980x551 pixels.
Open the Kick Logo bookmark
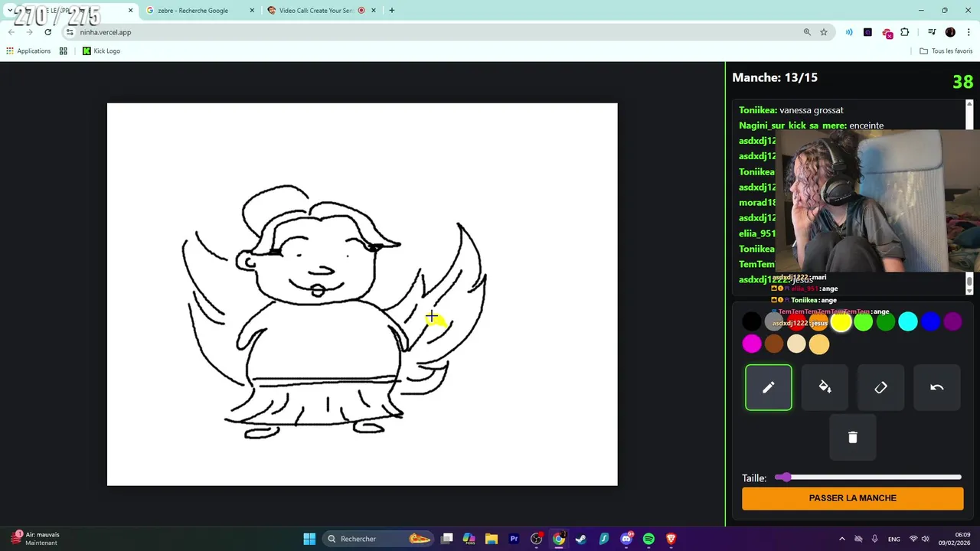pyautogui.click(x=101, y=51)
